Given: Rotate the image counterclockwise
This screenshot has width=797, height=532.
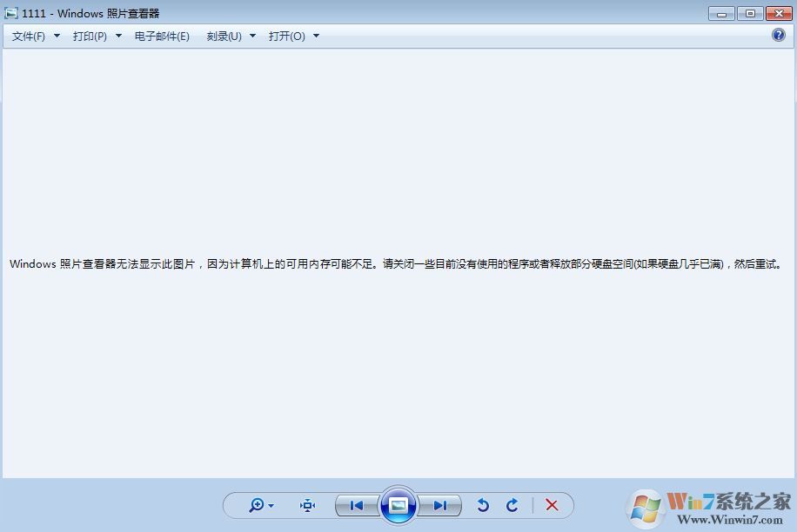Looking at the screenshot, I should coord(484,505).
